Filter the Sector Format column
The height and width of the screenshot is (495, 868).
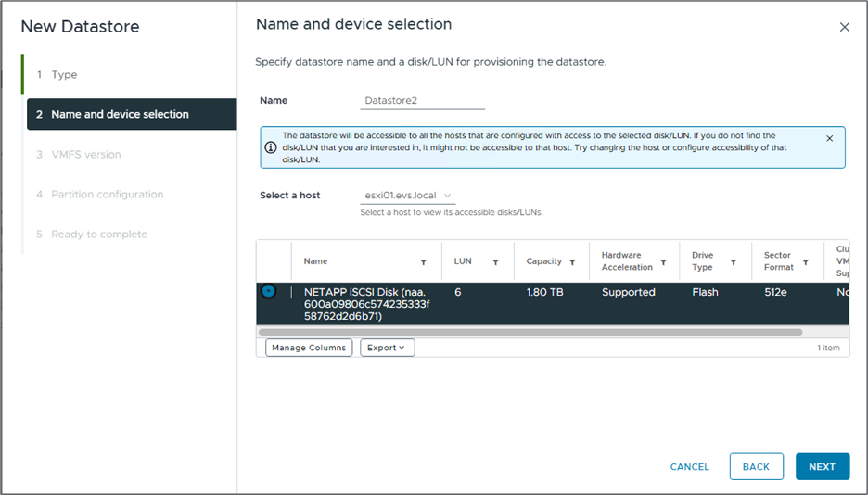pyautogui.click(x=805, y=262)
